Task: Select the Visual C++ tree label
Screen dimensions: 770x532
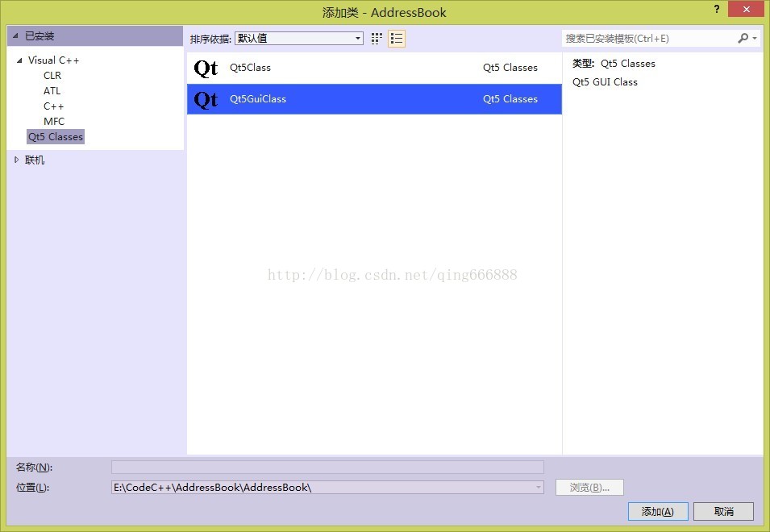Action: point(53,60)
